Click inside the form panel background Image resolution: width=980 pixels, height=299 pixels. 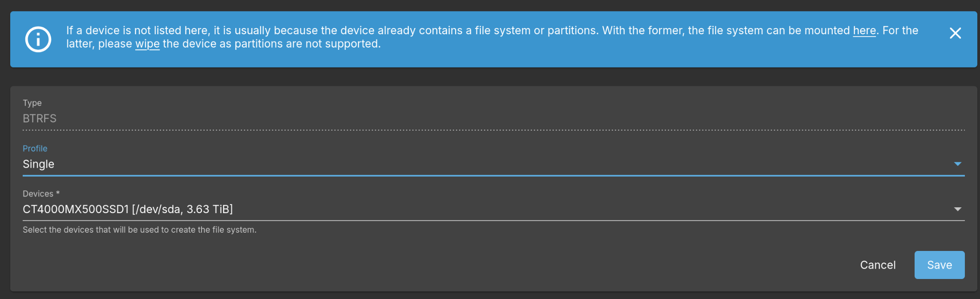[x=489, y=249]
